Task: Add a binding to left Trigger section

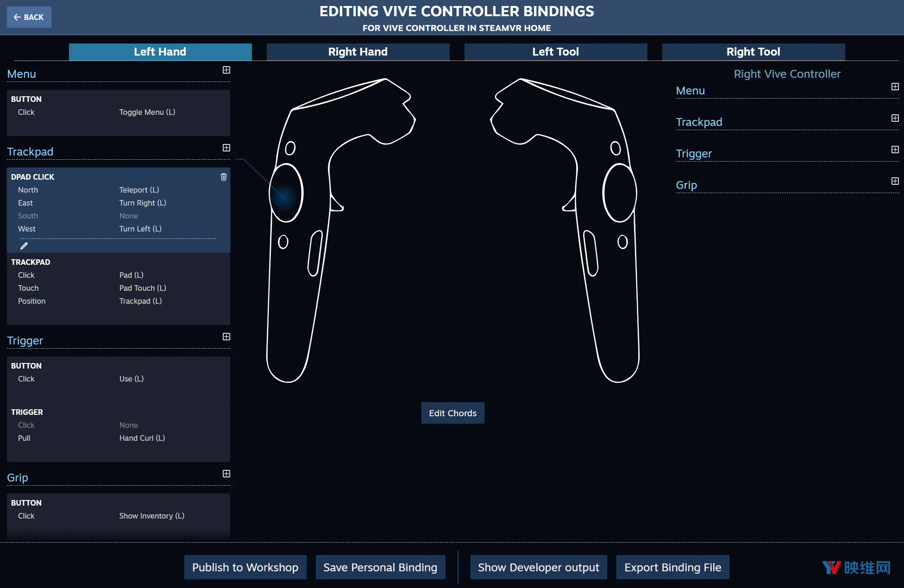Action: 226,337
